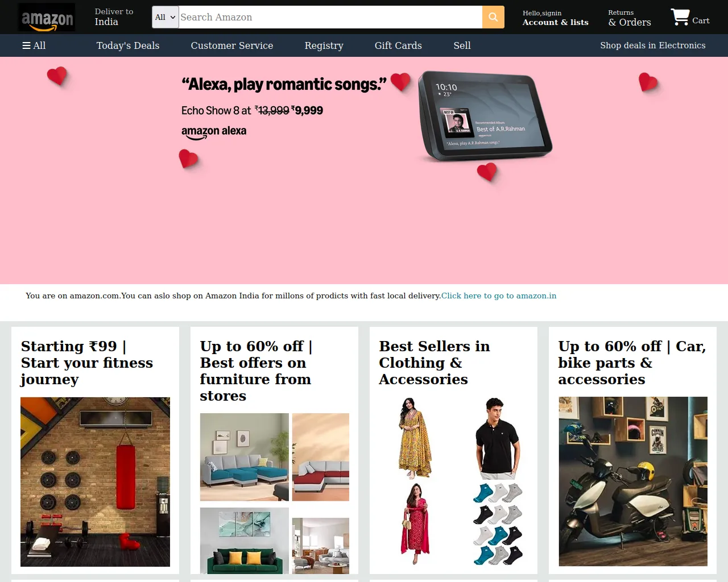Open the home gym punching bag image
Screen dimensions: 728x582
(x=95, y=482)
